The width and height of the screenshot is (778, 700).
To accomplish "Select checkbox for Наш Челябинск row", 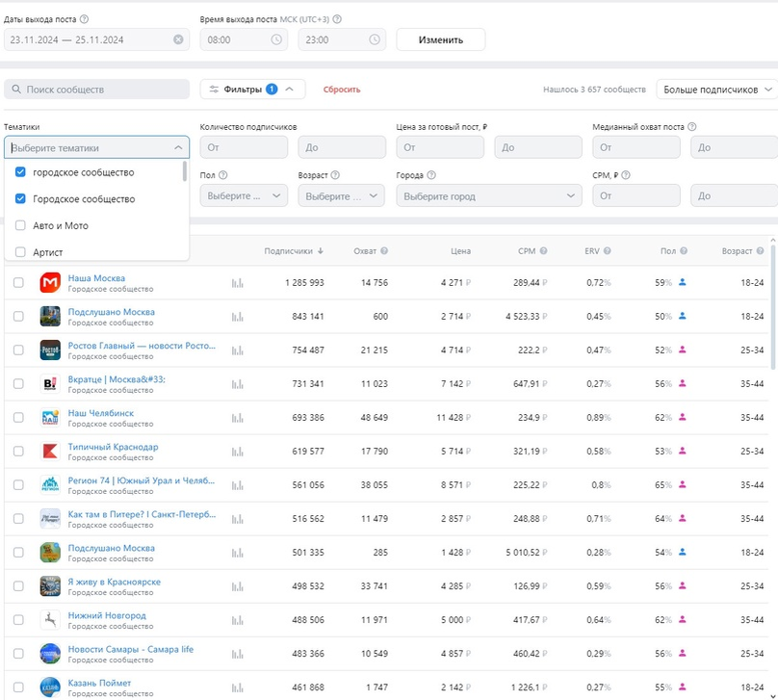I will pyautogui.click(x=18, y=418).
